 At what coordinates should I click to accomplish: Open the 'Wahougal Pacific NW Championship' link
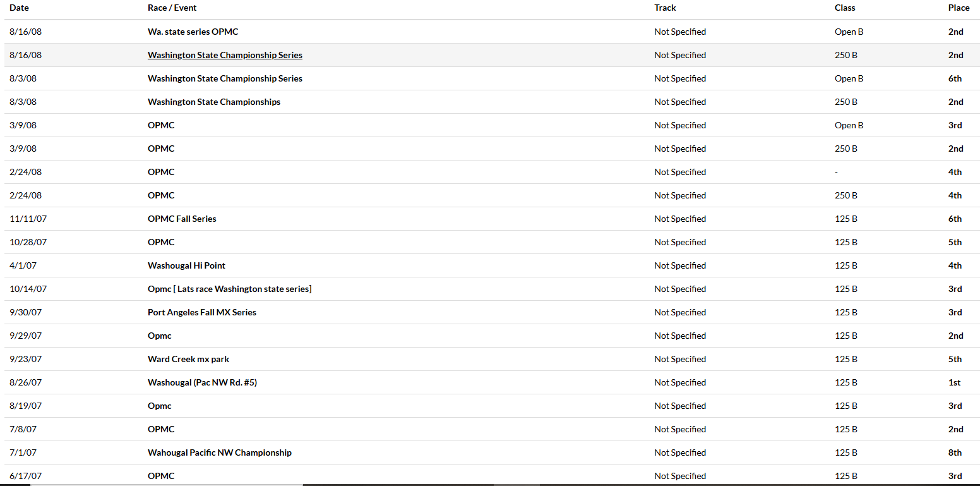220,453
